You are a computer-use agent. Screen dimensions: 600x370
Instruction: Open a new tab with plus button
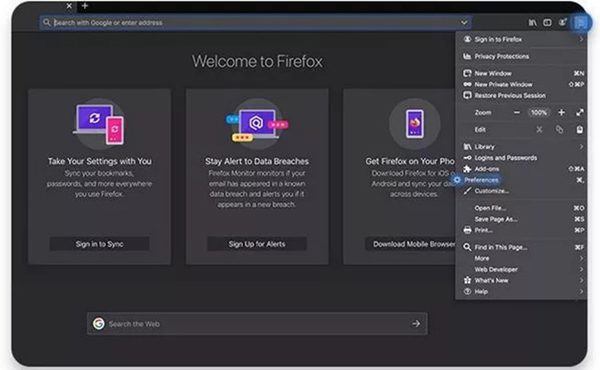85,6
